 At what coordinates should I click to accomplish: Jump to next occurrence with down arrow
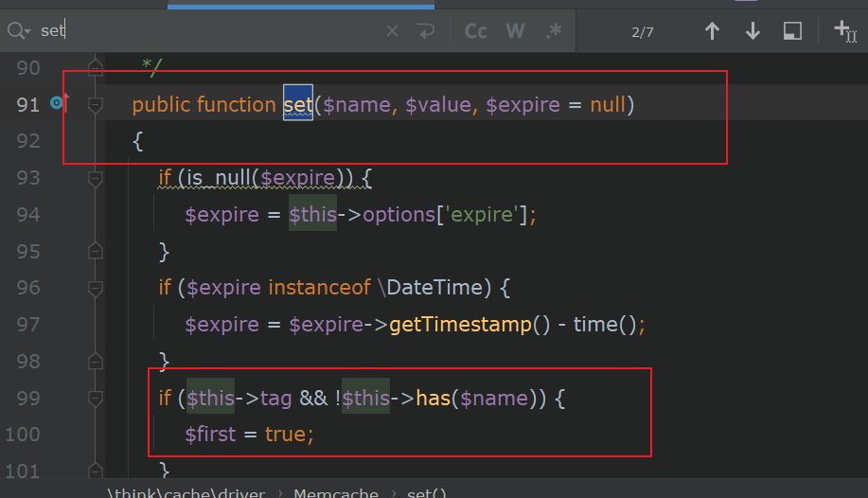pos(753,31)
